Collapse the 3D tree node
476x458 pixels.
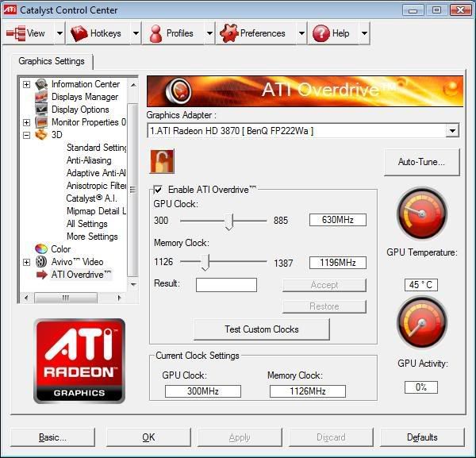(26, 135)
